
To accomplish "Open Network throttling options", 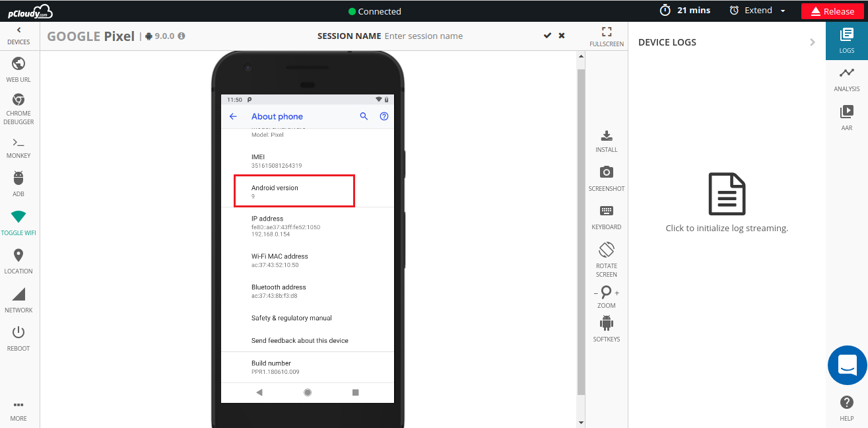I will [18, 300].
